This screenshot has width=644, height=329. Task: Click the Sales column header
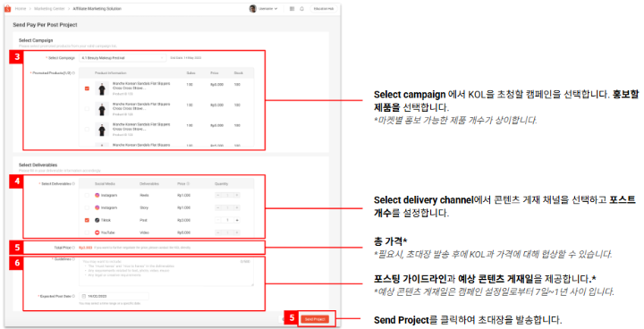click(191, 73)
